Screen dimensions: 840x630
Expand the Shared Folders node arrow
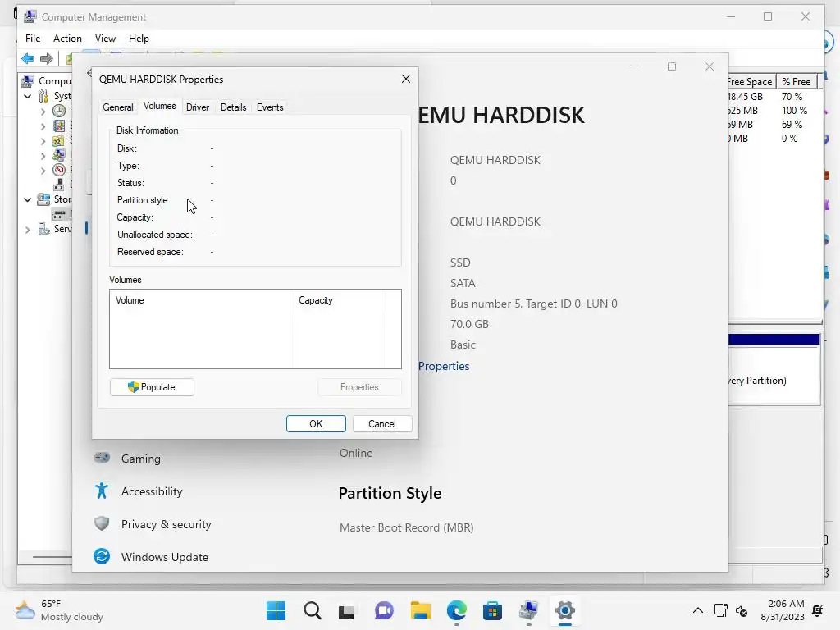(43, 141)
